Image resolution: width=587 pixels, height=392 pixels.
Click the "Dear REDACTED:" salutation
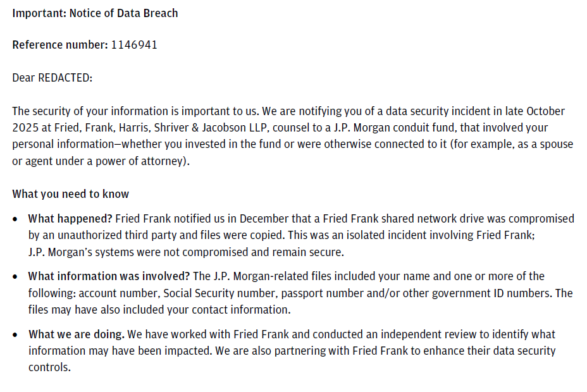click(x=53, y=78)
